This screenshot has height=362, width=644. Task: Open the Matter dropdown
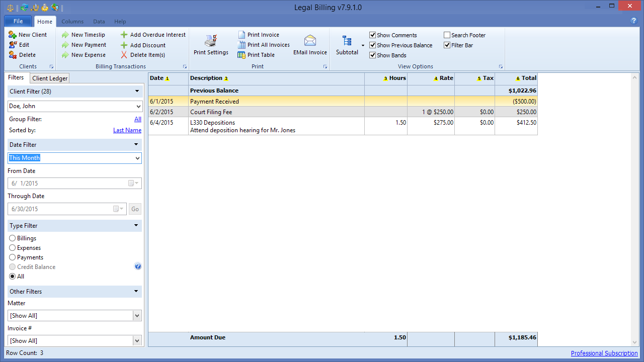pyautogui.click(x=137, y=315)
